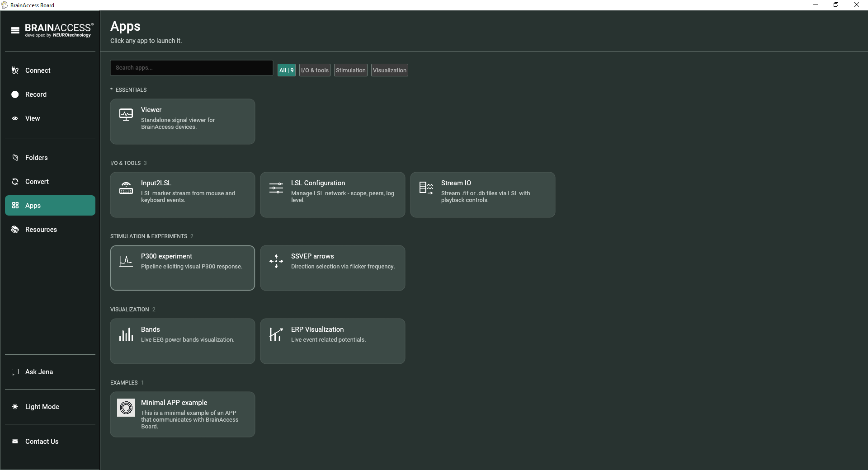Open the Ask Jena assistant label
Screen dimensions: 868x470
[x=39, y=372]
